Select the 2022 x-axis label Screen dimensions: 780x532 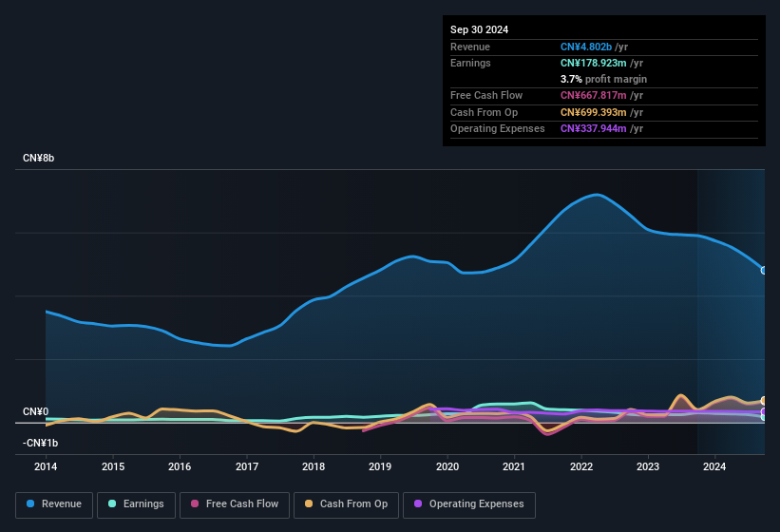[x=581, y=466]
